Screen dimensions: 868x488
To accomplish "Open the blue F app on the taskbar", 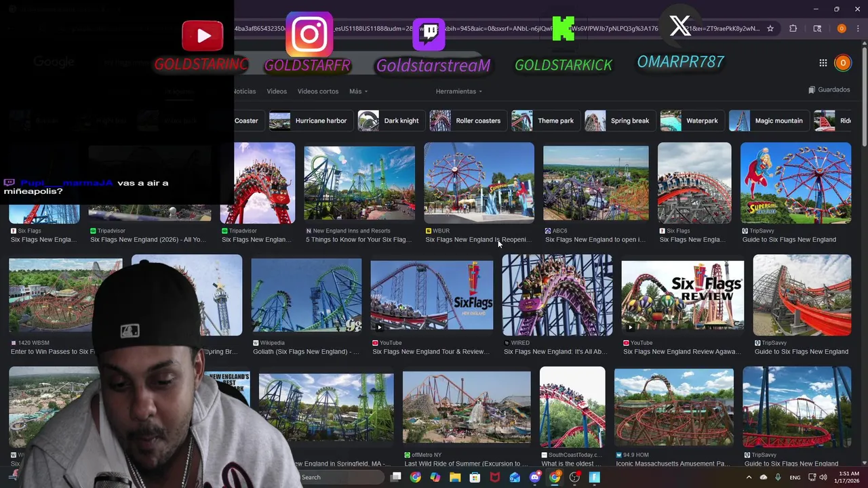I will pyautogui.click(x=595, y=477).
